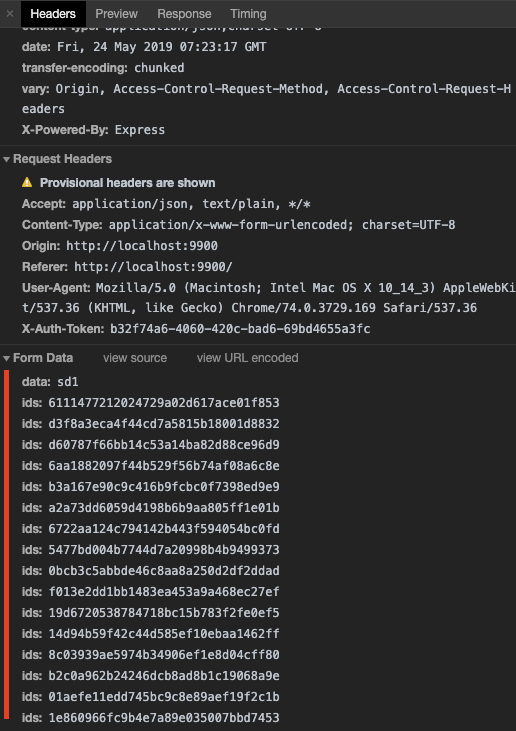Select Origin http://localhost:9900 value
Screen dimensions: 516x731
coord(142,246)
